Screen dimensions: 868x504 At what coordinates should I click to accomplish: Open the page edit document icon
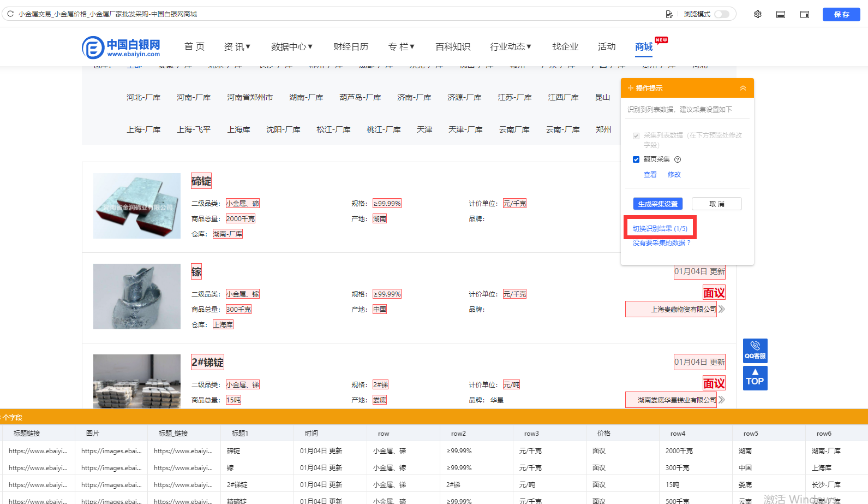669,14
